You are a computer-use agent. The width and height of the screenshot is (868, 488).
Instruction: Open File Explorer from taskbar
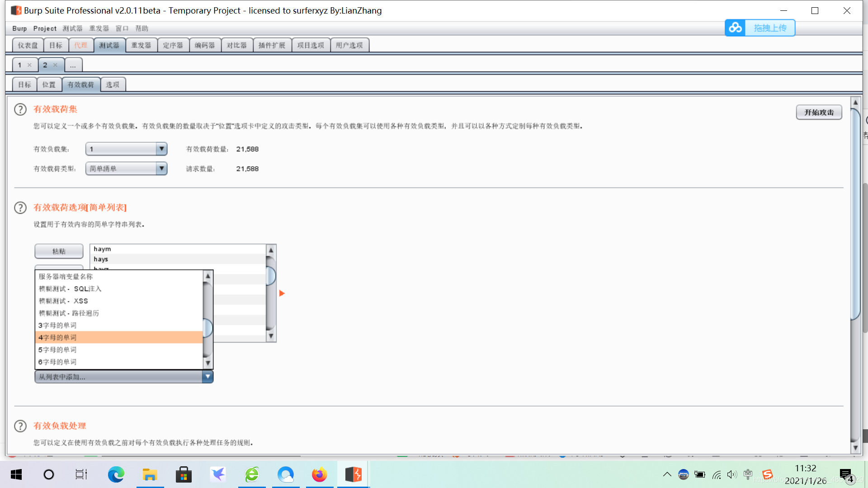[150, 474]
